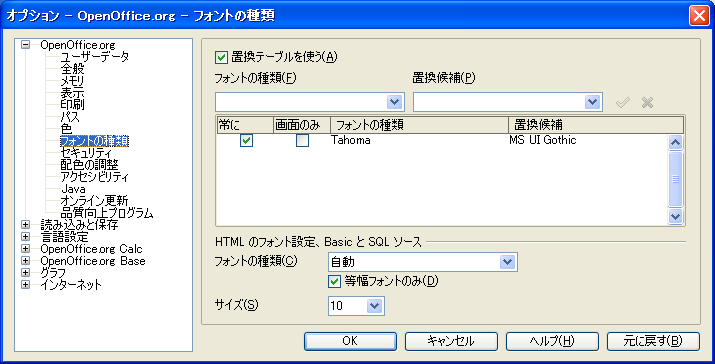Select アクセシビリティ in the options tree
The image size is (715, 364).
(x=95, y=177)
